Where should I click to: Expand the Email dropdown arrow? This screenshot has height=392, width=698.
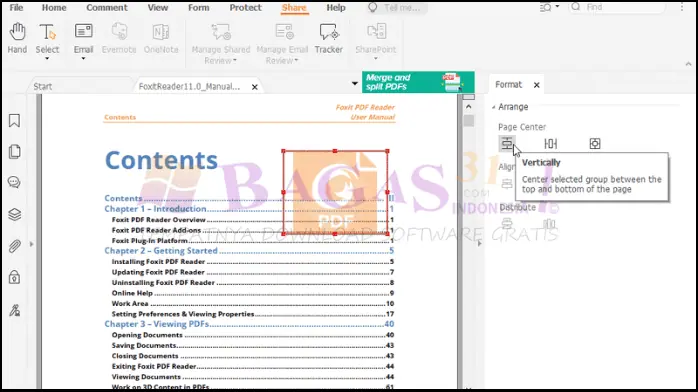(x=83, y=59)
